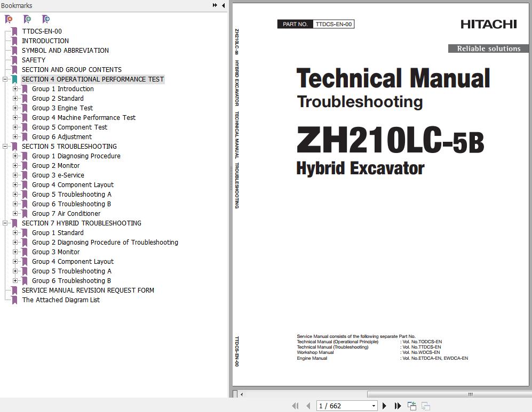Expand Group 1 Diagnosing Procedure

pyautogui.click(x=15, y=156)
